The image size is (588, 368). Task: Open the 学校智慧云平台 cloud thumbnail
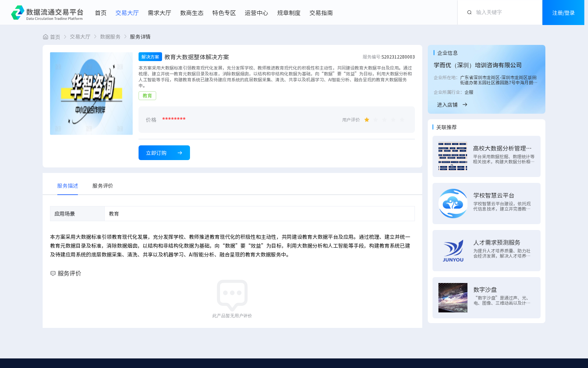453,204
